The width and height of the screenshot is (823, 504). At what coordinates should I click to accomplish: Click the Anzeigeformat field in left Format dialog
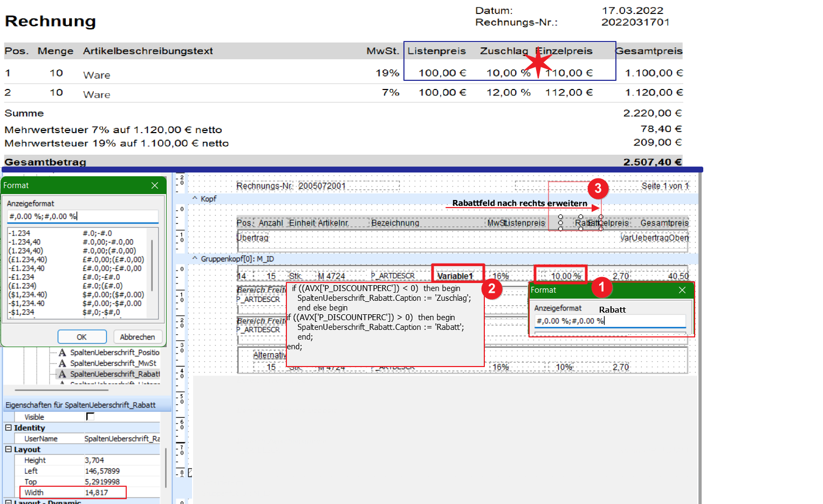coord(83,216)
